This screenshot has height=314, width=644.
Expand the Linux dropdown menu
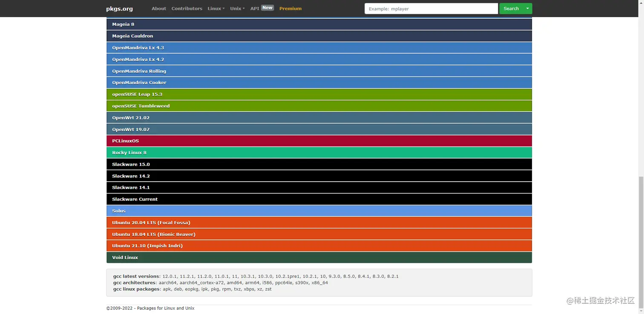point(216,9)
